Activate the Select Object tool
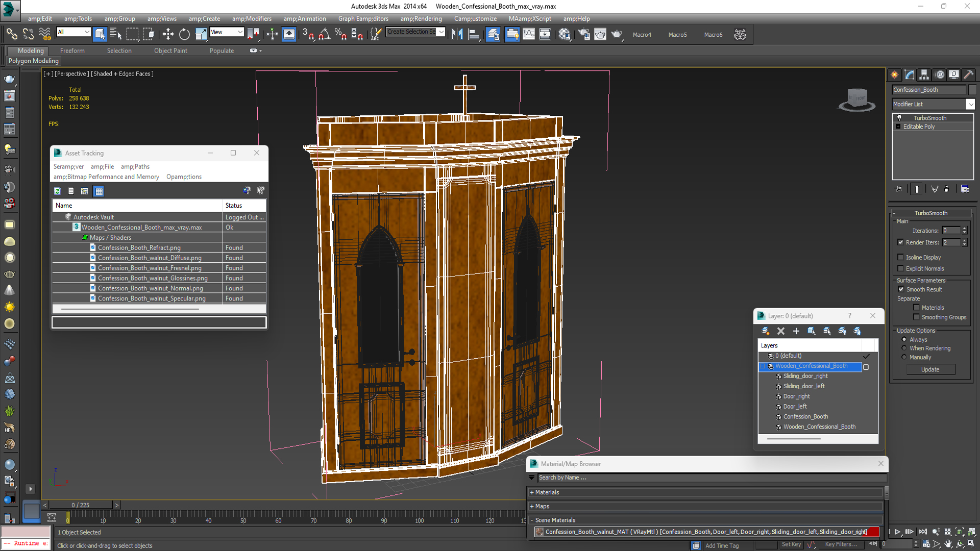 coord(100,34)
